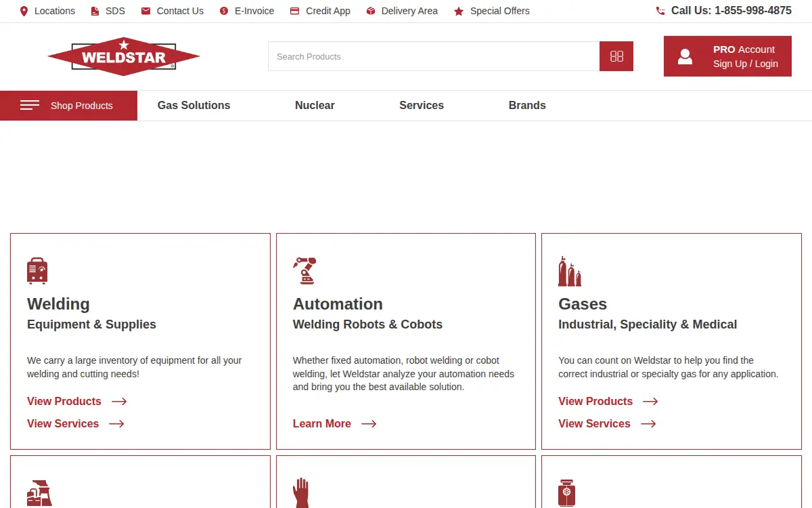Click the Gases card heading
The width and height of the screenshot is (812, 508).
[583, 304]
